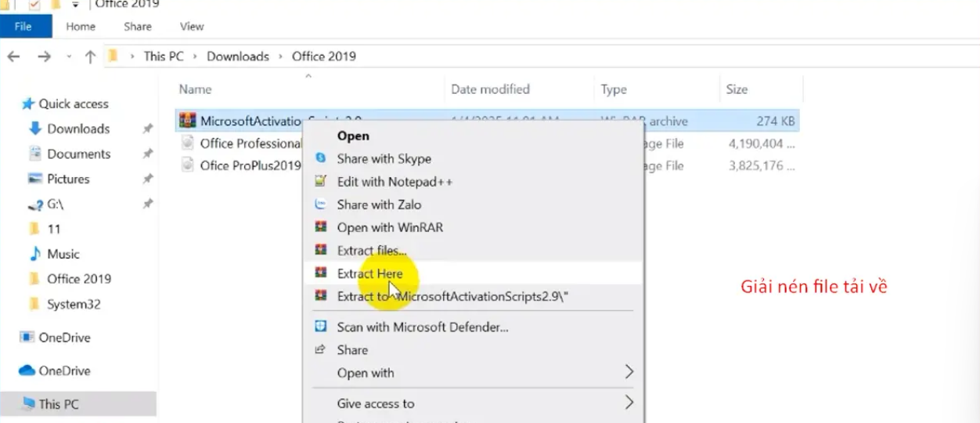Open folder 11 in navigation pane
Image resolution: width=980 pixels, height=423 pixels.
(53, 229)
